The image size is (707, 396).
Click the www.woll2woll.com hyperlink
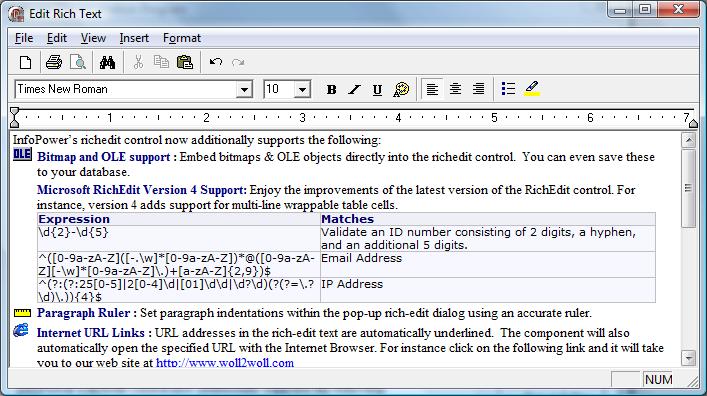coord(225,363)
